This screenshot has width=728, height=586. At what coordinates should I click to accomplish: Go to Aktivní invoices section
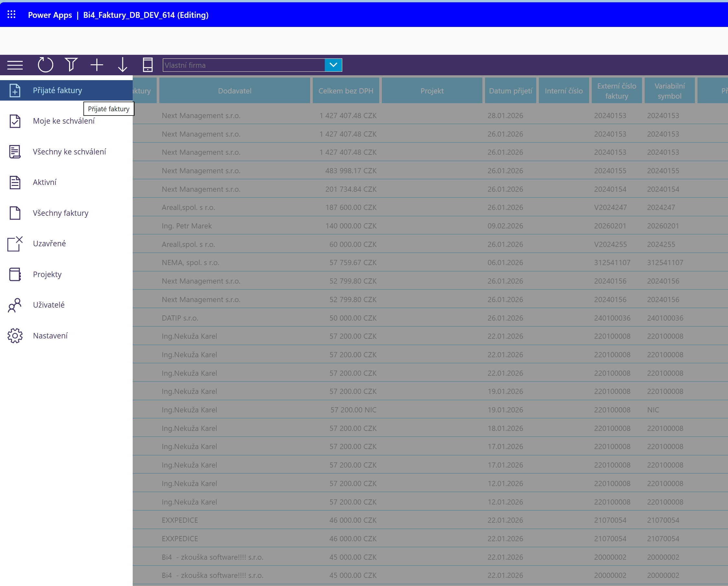[44, 182]
